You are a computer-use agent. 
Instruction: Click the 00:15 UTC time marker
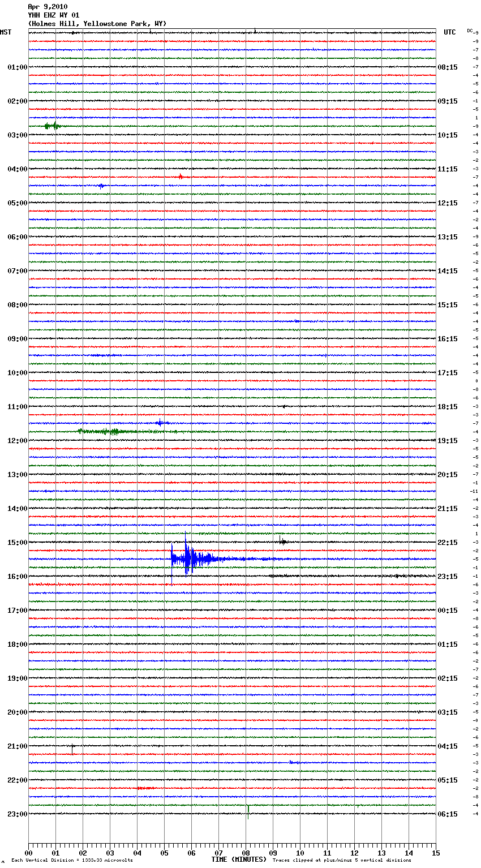(448, 610)
